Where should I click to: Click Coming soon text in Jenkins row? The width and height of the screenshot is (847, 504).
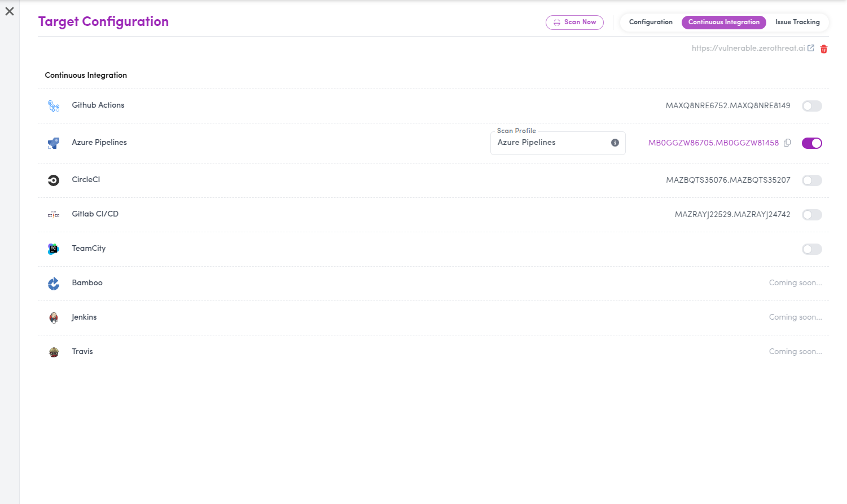click(796, 317)
